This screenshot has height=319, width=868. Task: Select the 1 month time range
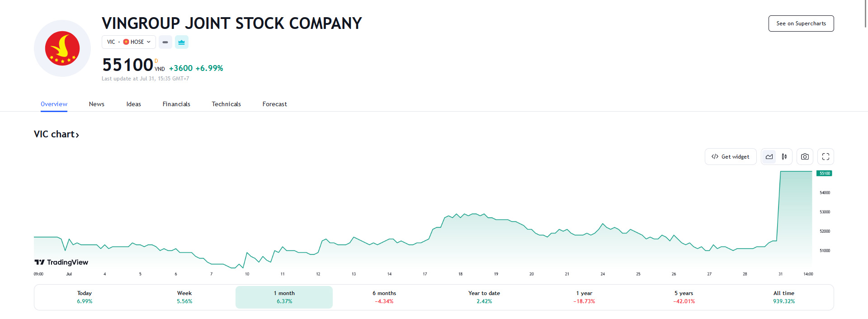(x=284, y=297)
